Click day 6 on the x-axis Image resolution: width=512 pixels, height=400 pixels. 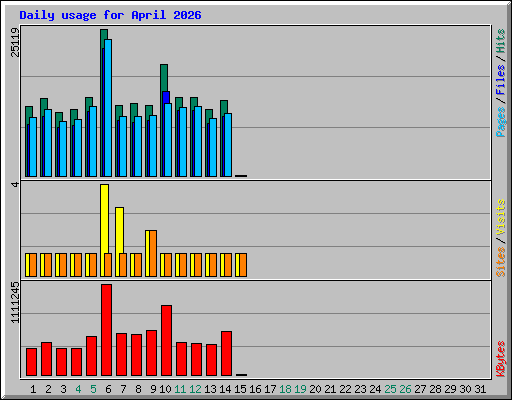click(108, 389)
